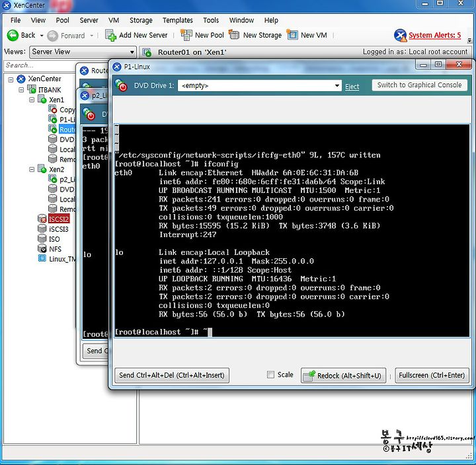Select the NFS storage icon

coord(42,248)
